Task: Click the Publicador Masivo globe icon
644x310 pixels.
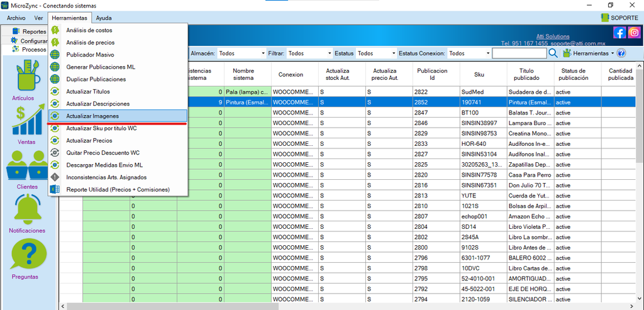Action: click(55, 55)
